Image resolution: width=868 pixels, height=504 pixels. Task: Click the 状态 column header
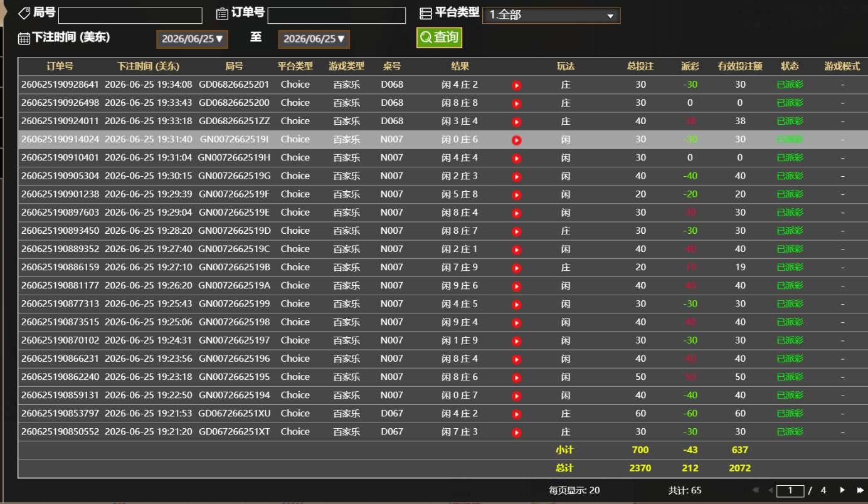[790, 66]
